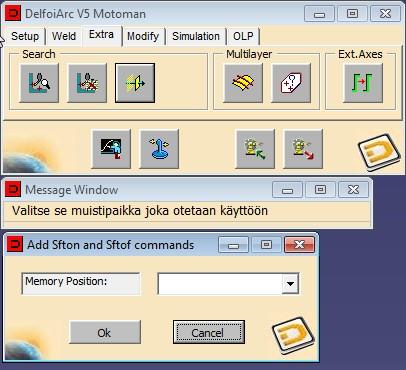Confirm with the Ok button

[x=105, y=332]
